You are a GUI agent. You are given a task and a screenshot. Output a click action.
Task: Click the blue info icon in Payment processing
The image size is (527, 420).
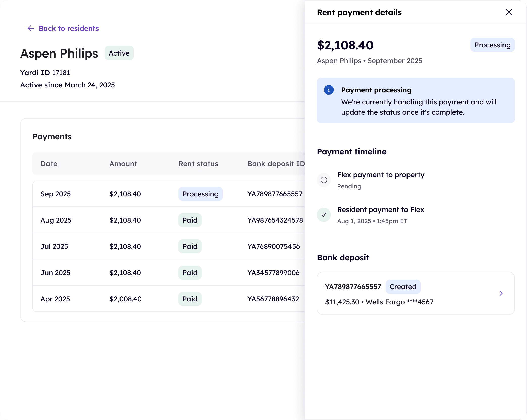coord(329,90)
